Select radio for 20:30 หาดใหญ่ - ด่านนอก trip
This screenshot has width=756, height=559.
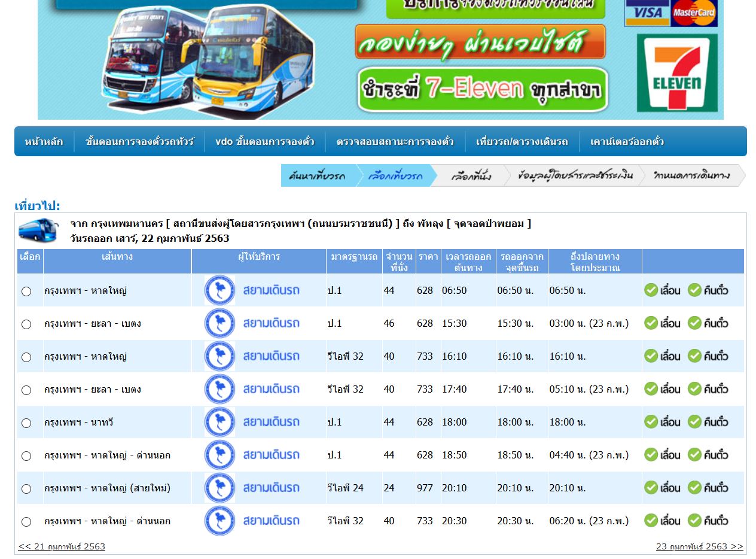(x=26, y=522)
